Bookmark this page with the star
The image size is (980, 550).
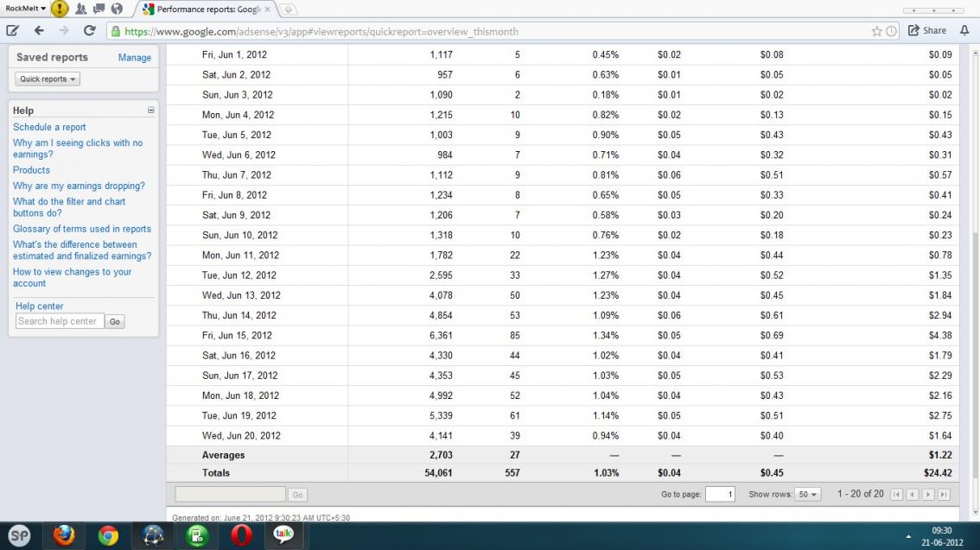tap(877, 31)
